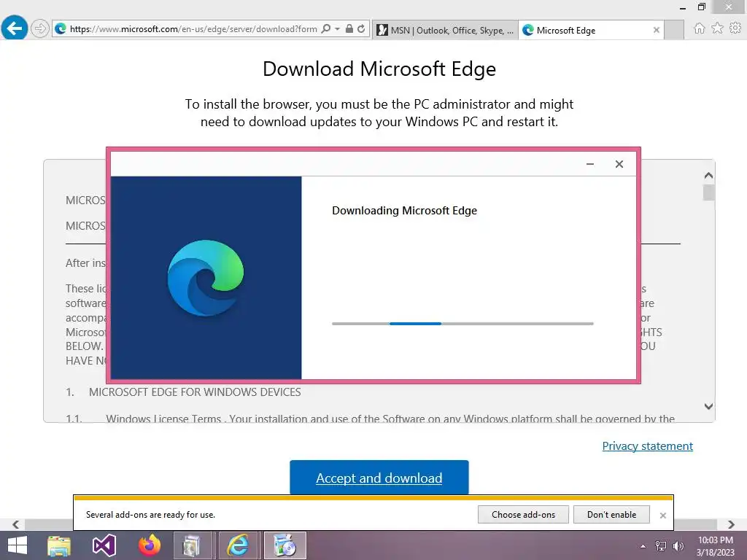Close the Edge installer dialog
Image resolution: width=747 pixels, height=560 pixels.
619,164
